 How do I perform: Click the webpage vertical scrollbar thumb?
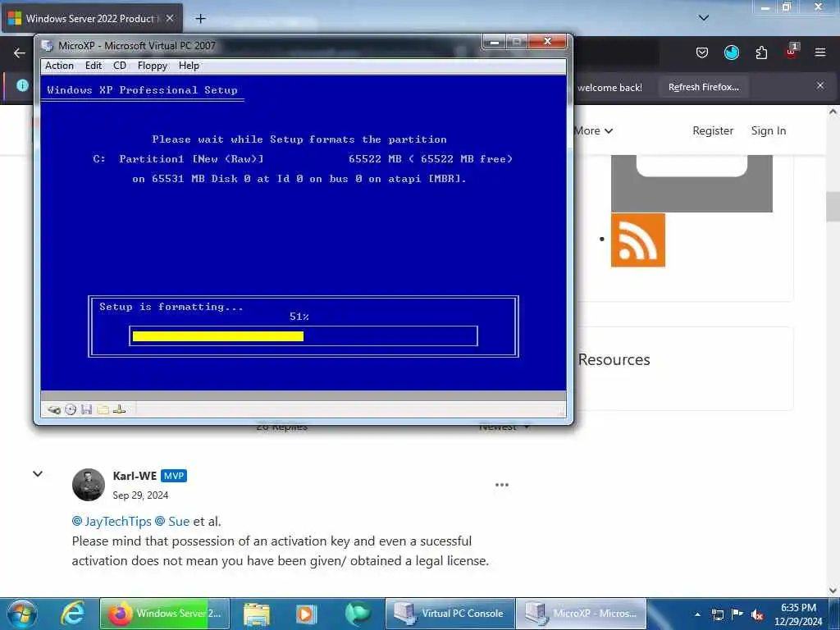point(833,207)
